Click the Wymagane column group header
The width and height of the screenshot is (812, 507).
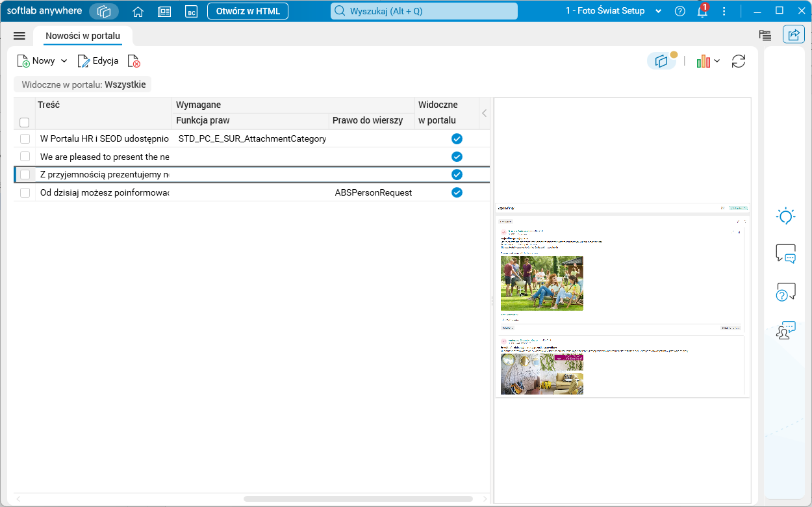pos(294,105)
